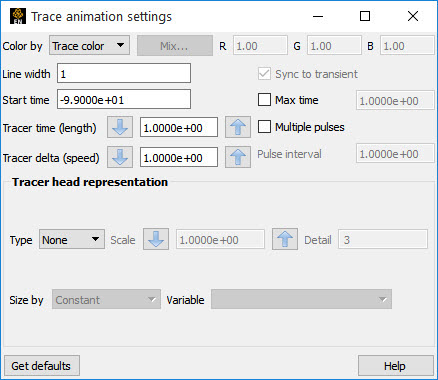Screen dimensions: 438x380
Task: Maximize the Trace animation settings window
Action: [x=365, y=16]
